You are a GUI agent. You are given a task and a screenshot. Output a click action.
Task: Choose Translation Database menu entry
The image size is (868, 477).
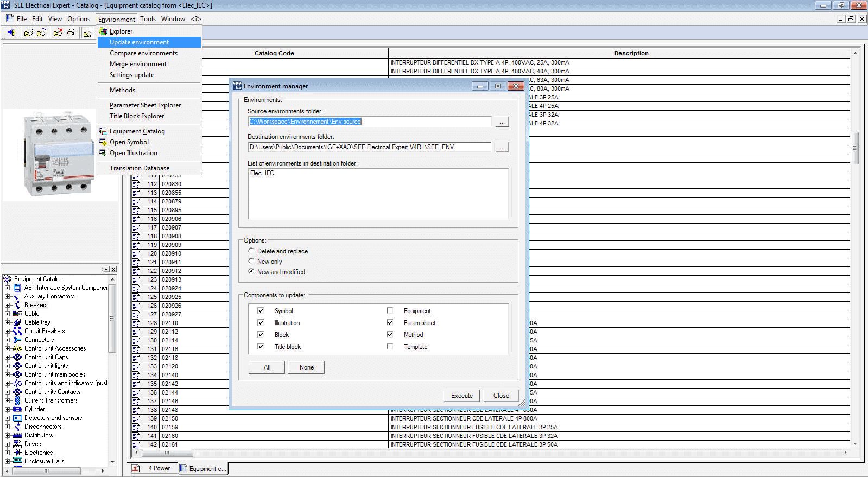(x=140, y=168)
